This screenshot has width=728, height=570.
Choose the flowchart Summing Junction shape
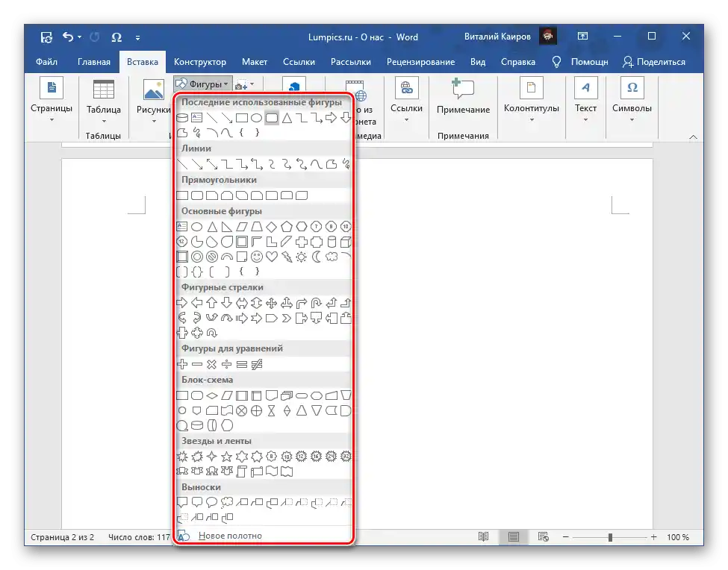(242, 410)
